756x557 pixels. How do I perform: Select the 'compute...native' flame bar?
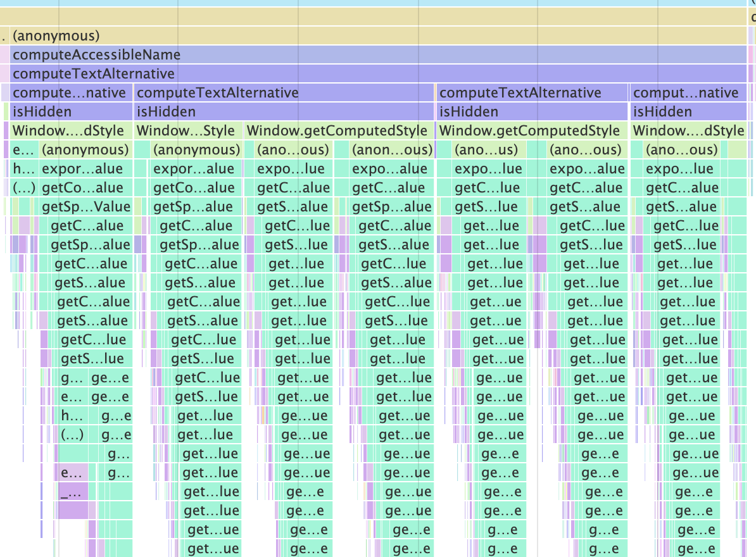click(x=71, y=92)
